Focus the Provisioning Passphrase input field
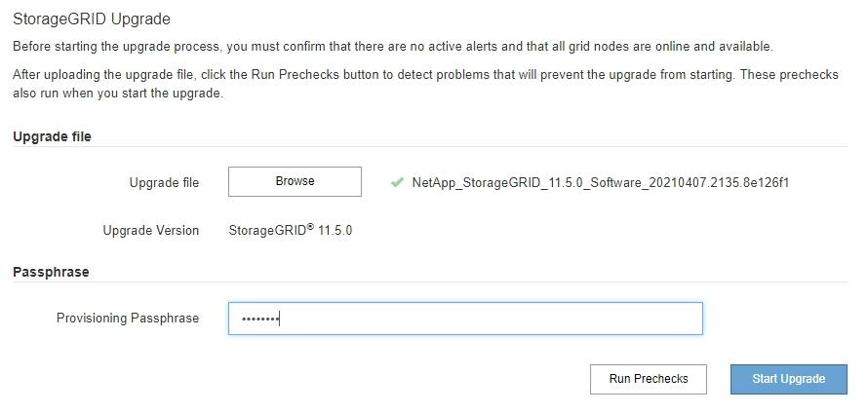This screenshot has width=868, height=414. point(465,319)
